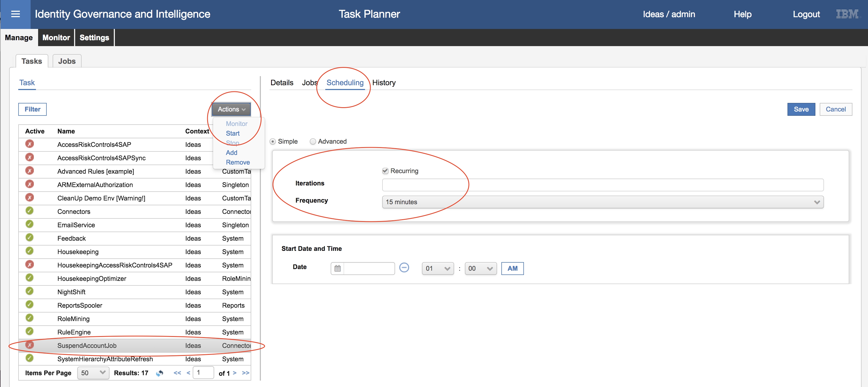Click the IBM logo
Viewport: 868px width, 387px height.
847,14
